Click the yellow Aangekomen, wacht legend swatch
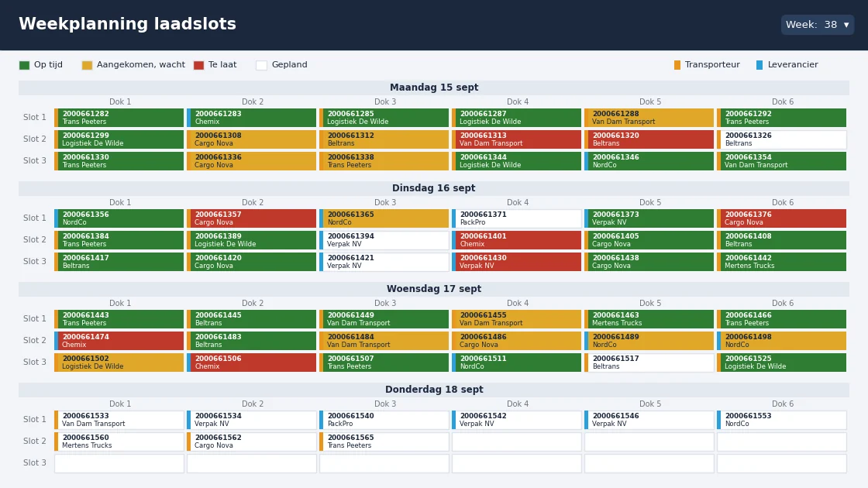Screen dimensions: 868x488 coord(87,65)
